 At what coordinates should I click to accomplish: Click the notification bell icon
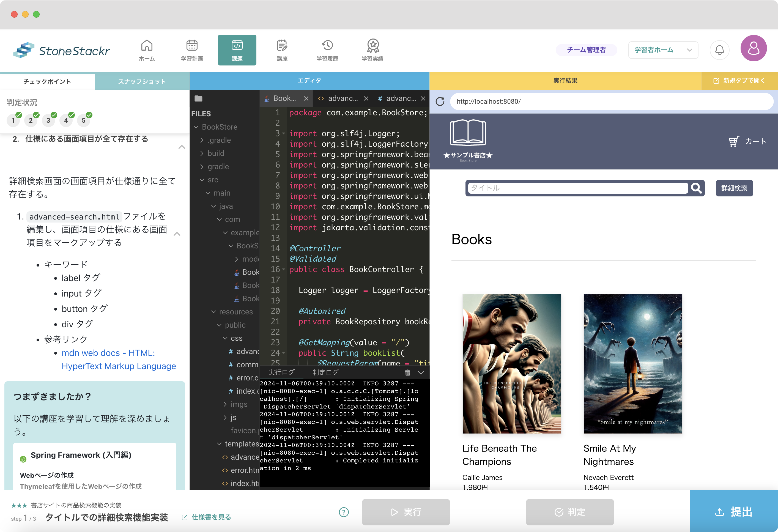[721, 50]
